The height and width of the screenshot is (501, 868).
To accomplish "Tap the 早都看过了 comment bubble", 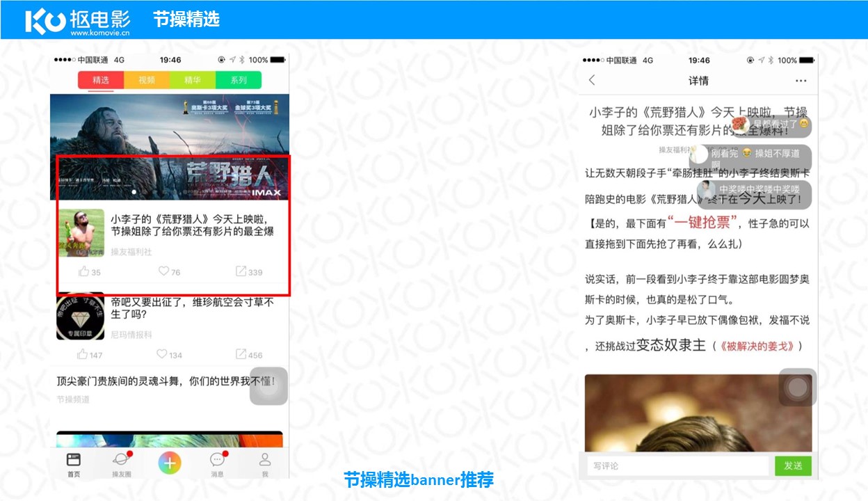I will pos(771,125).
